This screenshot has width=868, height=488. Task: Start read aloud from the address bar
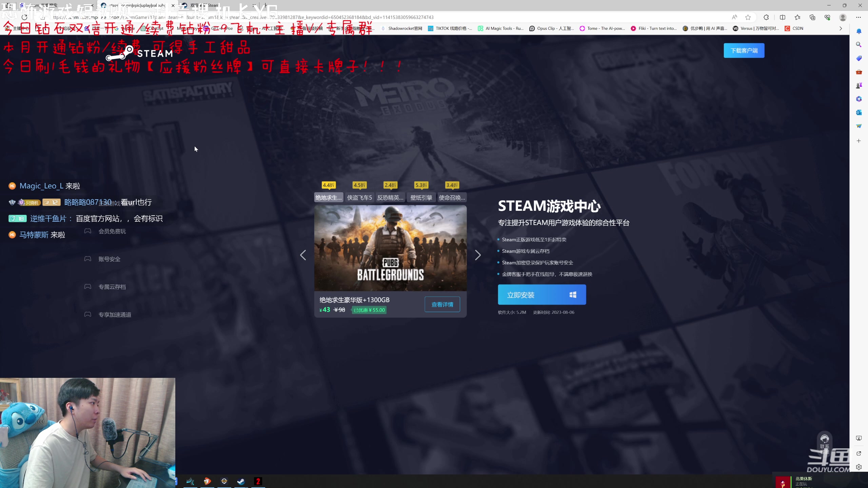735,17
